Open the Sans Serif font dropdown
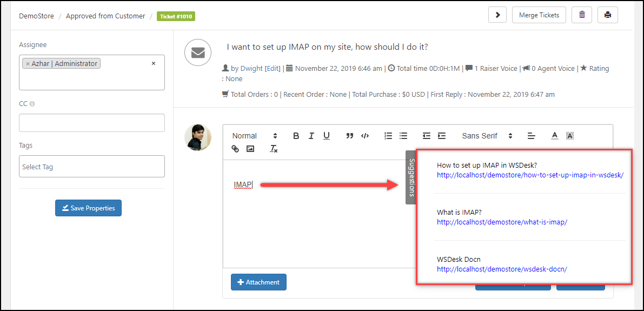Screen dimensions: 644x311 [487, 136]
